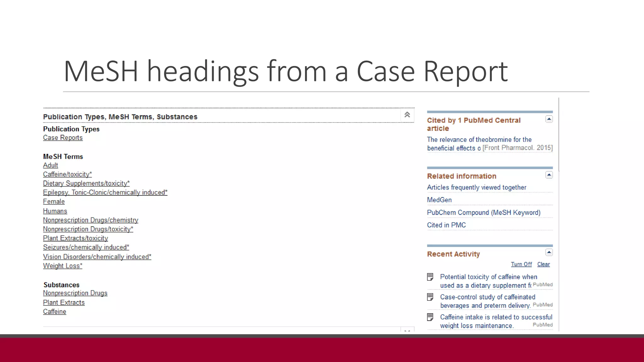Open Nonprescription Drugs/chemistry term
This screenshot has width=644, height=362.
[x=91, y=220]
